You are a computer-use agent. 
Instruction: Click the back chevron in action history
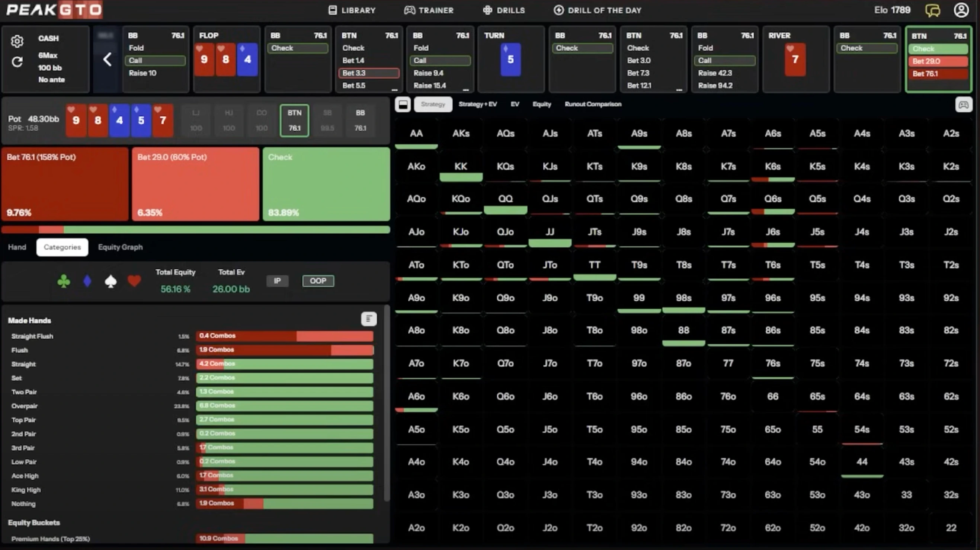point(107,60)
